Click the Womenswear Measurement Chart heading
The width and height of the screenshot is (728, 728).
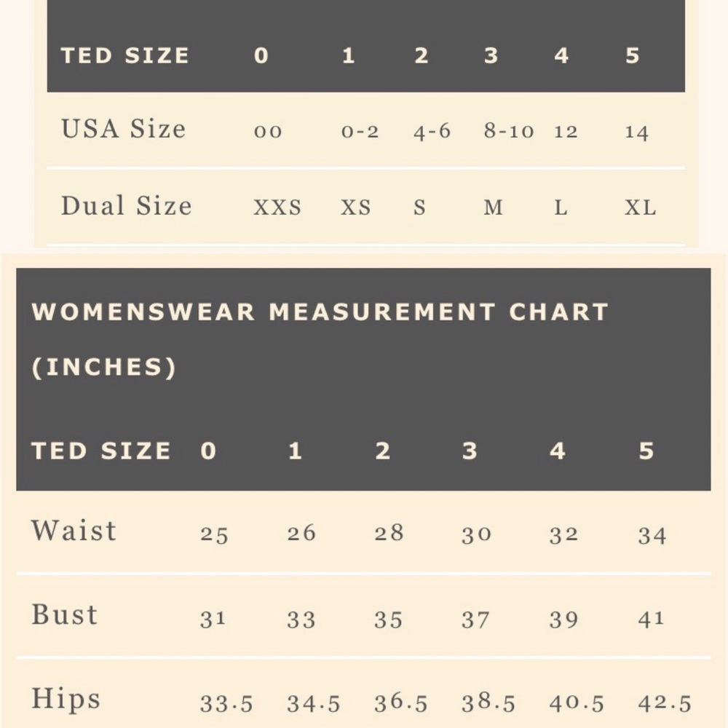coord(320,311)
